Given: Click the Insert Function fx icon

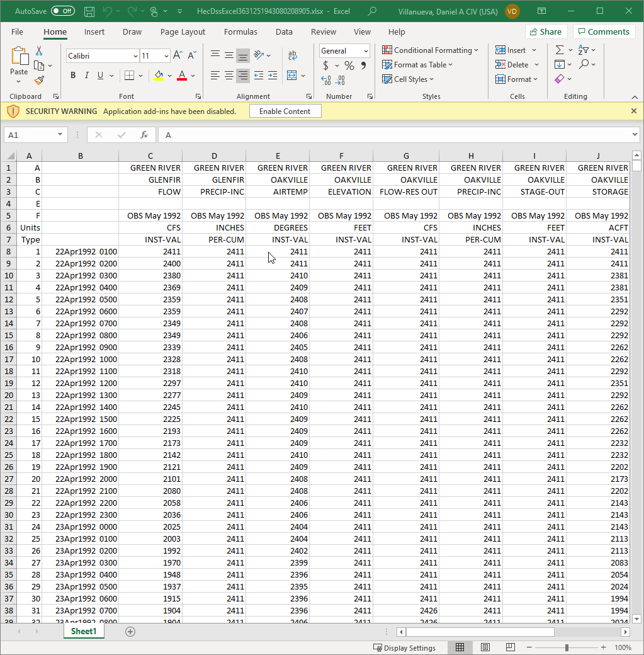Looking at the screenshot, I should 144,135.
